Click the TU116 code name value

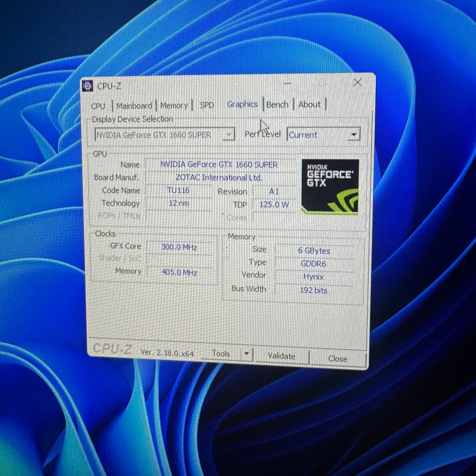[179, 190]
